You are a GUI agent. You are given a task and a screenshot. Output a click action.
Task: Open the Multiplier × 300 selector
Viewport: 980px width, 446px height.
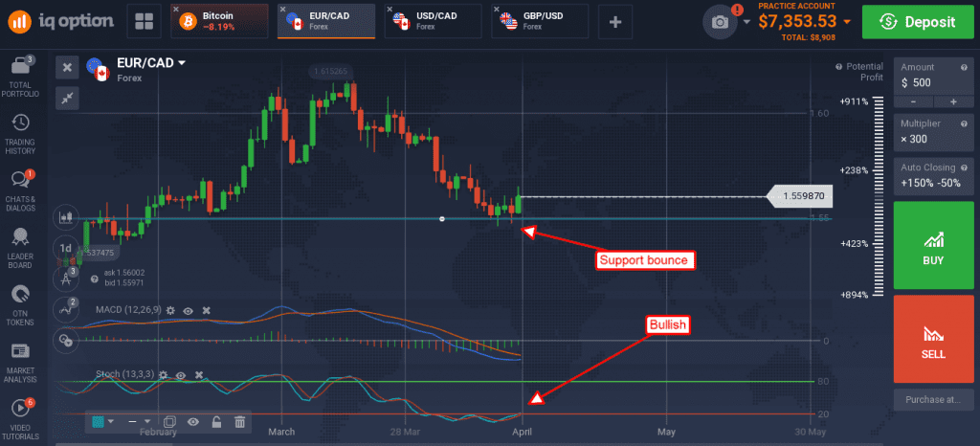pos(934,131)
